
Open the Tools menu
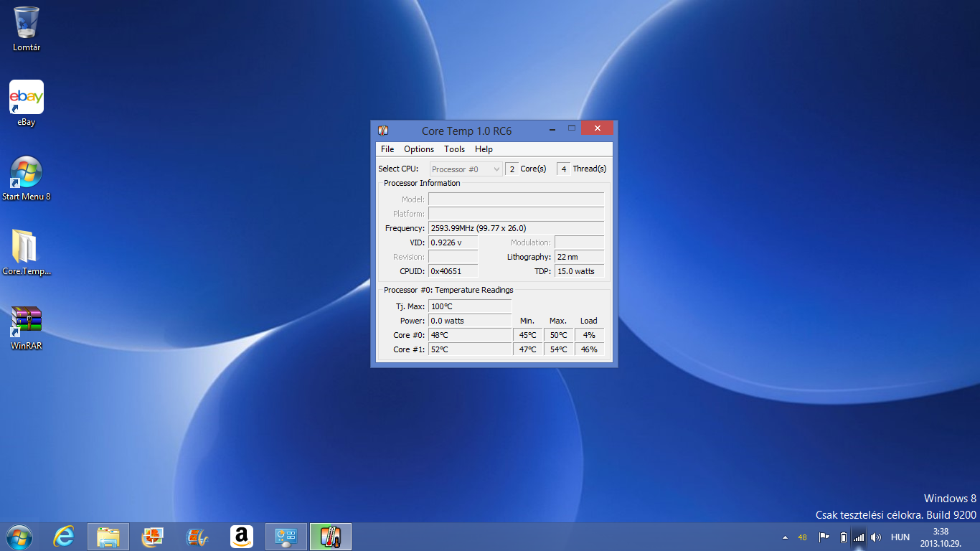454,149
